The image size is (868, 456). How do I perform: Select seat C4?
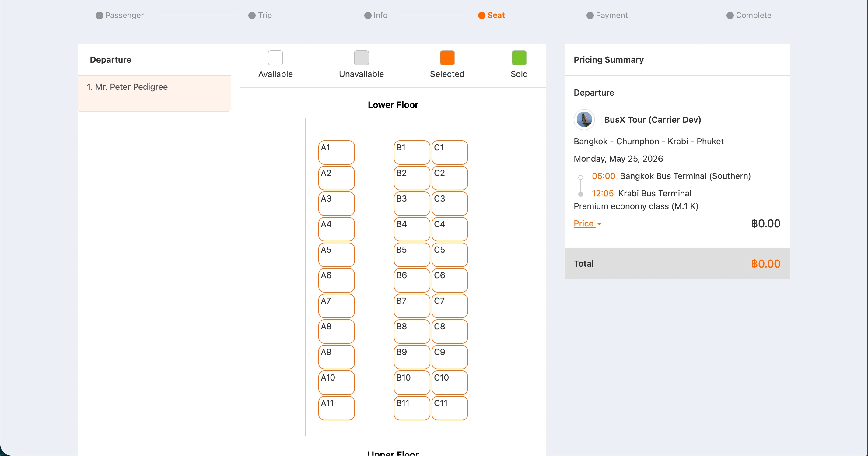[x=450, y=229]
